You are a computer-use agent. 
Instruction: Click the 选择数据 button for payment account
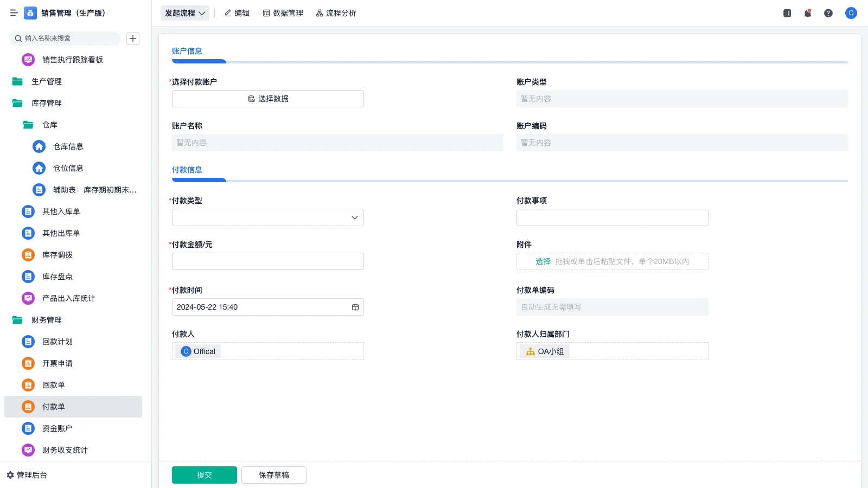[267, 99]
